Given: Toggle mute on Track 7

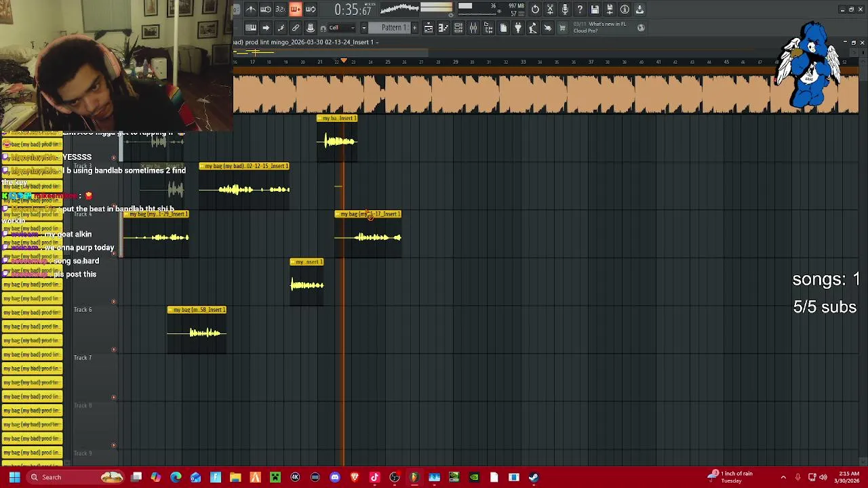Looking at the screenshot, I should [x=114, y=397].
